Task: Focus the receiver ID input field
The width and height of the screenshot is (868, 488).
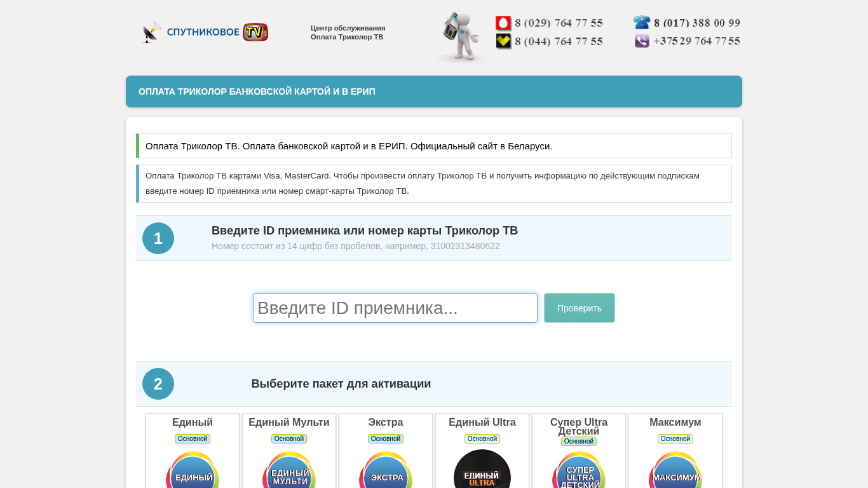Action: [395, 308]
